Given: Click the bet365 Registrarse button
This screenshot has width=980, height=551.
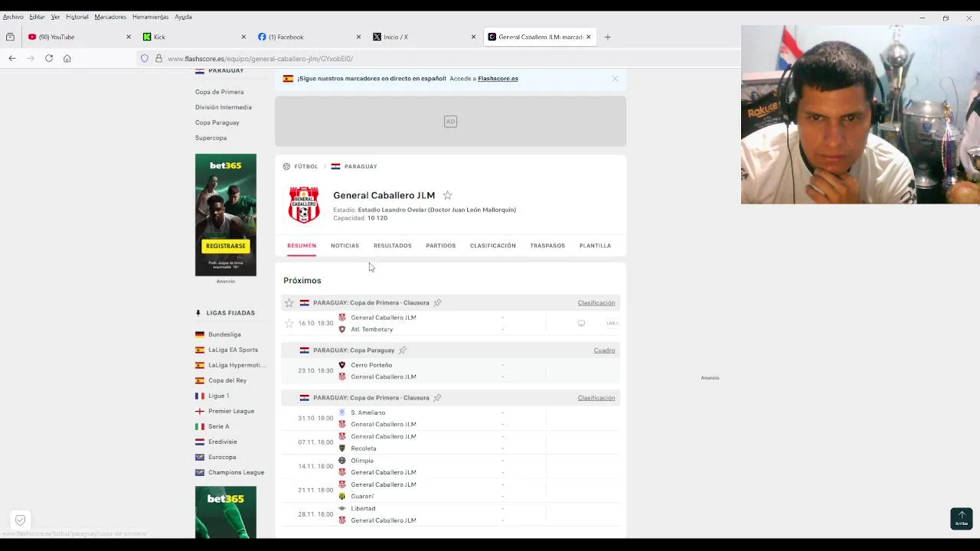Looking at the screenshot, I should pos(226,246).
